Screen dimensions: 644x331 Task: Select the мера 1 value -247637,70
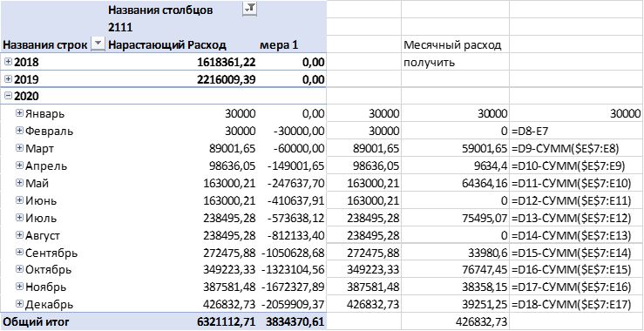pyautogui.click(x=295, y=184)
